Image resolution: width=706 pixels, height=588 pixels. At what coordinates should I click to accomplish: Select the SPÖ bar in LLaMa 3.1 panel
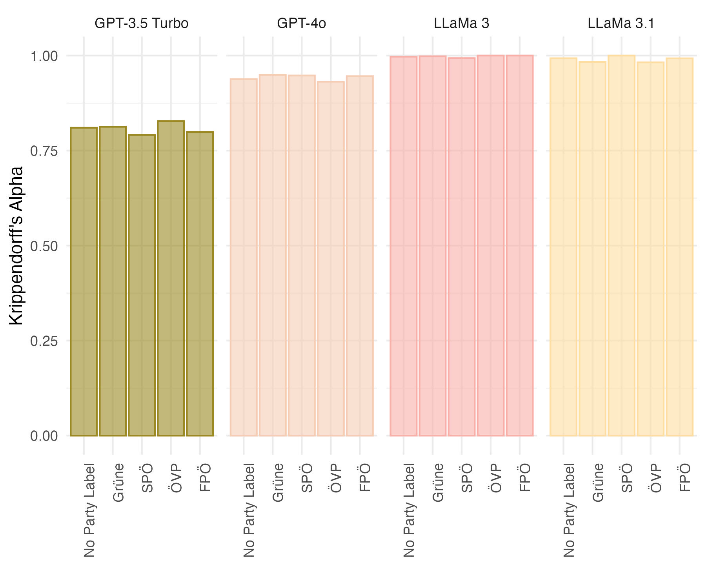pos(621,245)
